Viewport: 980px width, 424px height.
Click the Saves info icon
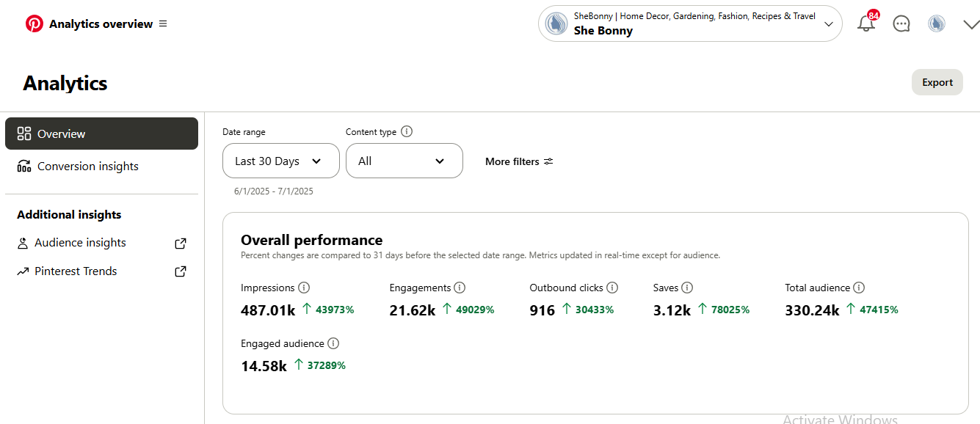687,288
